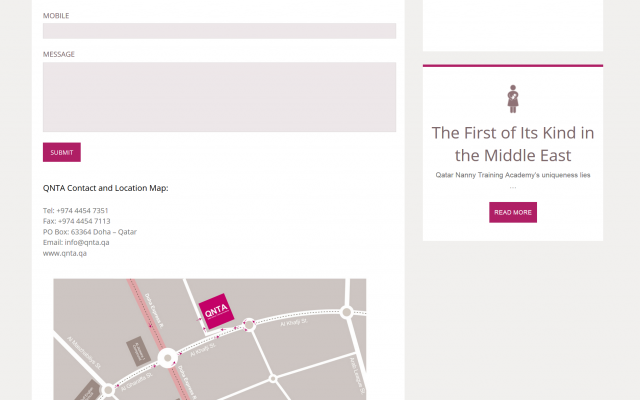Open the Read More button
The width and height of the screenshot is (640, 400).
click(512, 212)
